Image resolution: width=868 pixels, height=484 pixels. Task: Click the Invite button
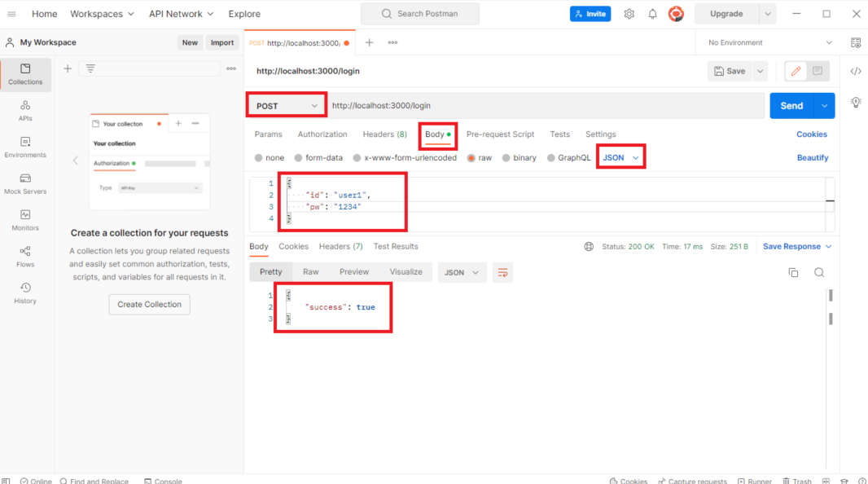[x=590, y=14]
